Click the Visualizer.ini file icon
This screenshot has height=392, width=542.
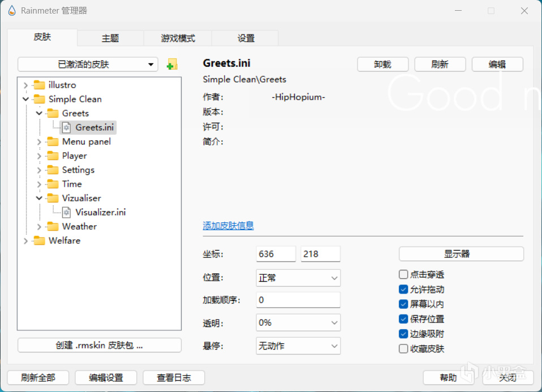[66, 212]
